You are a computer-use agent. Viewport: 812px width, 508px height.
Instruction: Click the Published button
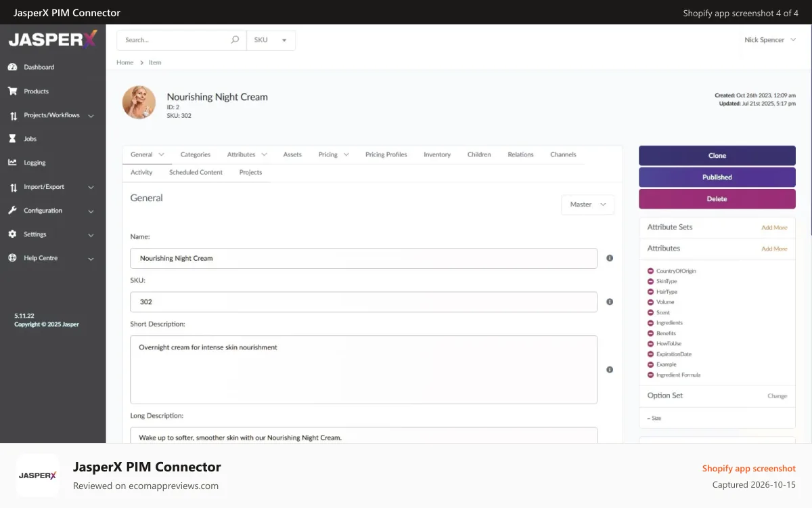tap(717, 177)
